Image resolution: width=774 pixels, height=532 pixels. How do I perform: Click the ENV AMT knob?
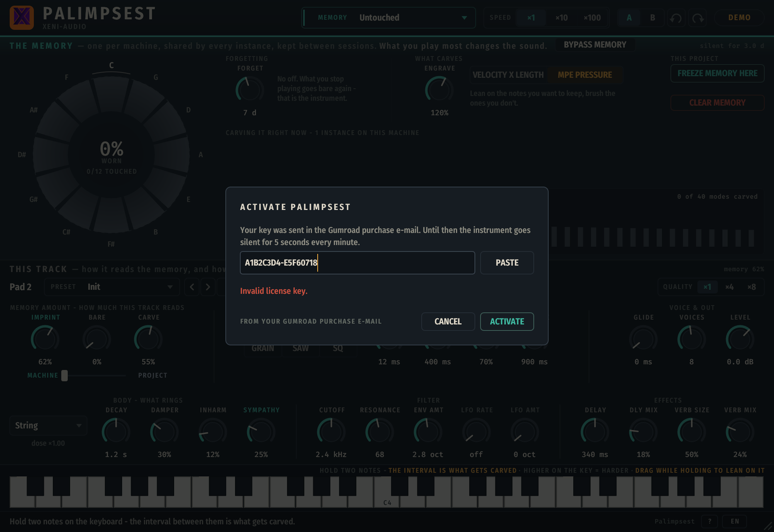(x=428, y=431)
